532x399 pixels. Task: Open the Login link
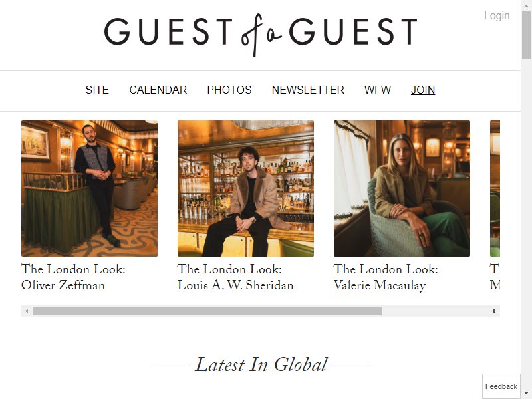click(x=497, y=15)
